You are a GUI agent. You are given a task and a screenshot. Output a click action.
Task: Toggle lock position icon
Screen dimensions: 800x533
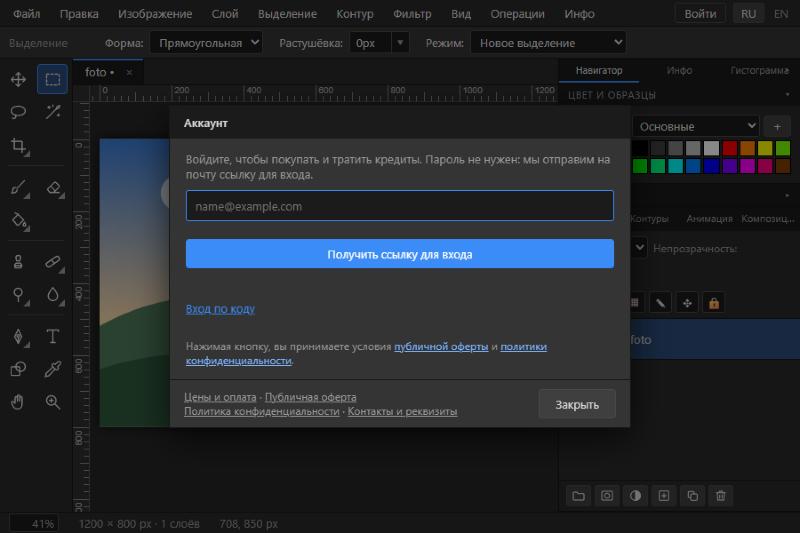pos(687,303)
